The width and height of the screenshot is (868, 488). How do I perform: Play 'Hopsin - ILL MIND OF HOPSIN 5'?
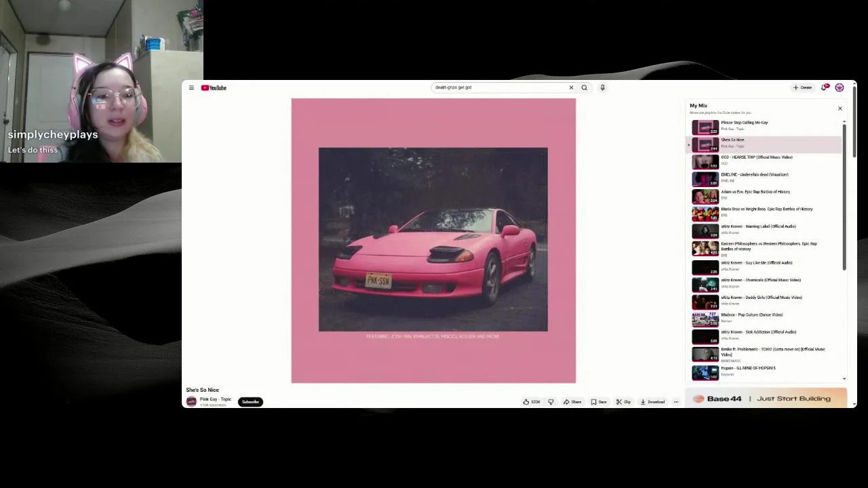pyautogui.click(x=765, y=372)
